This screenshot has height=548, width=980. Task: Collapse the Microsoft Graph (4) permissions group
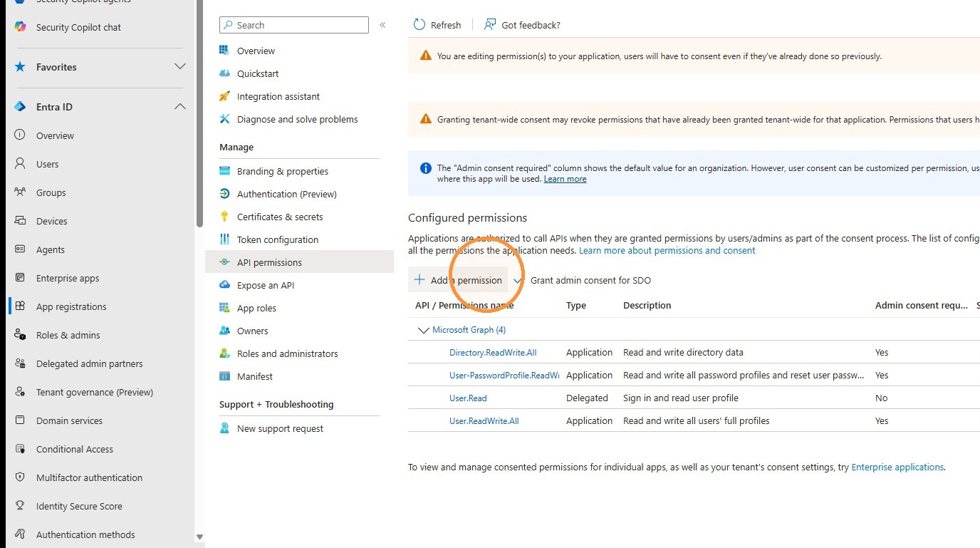424,330
